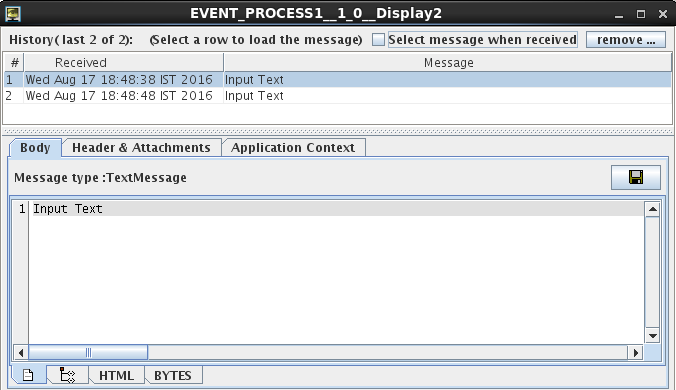The height and width of the screenshot is (390, 676).
Task: Click the vertical scrollbar down arrow
Action: (x=652, y=336)
